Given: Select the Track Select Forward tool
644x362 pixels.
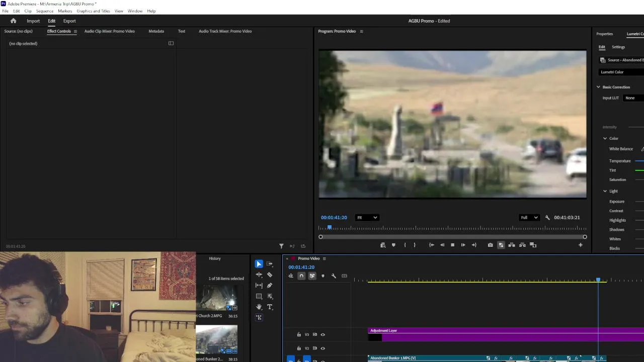Looking at the screenshot, I should 270,263.
